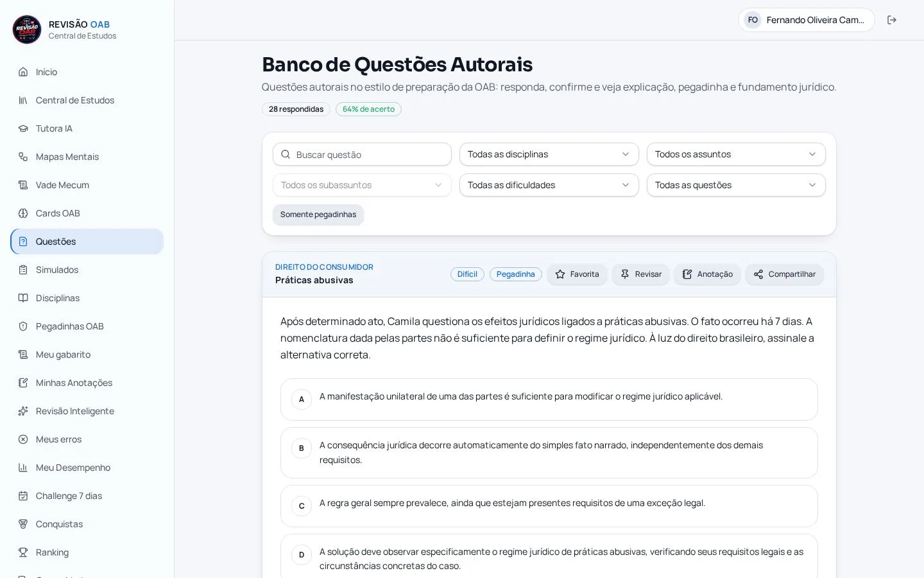Click the Mapas Mentais icon
Viewport: 924px width, 578px height.
click(23, 157)
